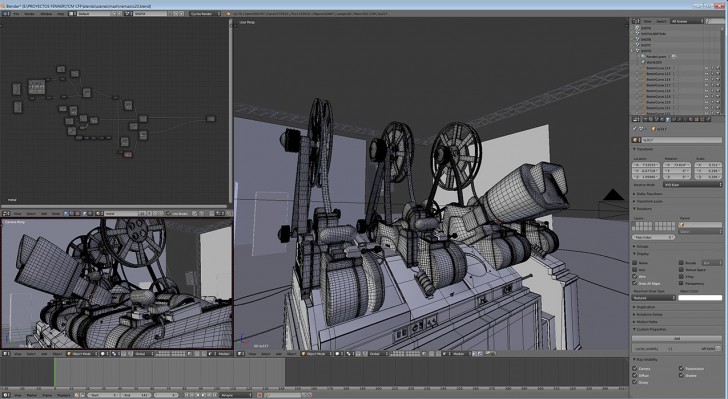728x399 pixels.
Task: Open Material properties tab
Action: coord(691,119)
